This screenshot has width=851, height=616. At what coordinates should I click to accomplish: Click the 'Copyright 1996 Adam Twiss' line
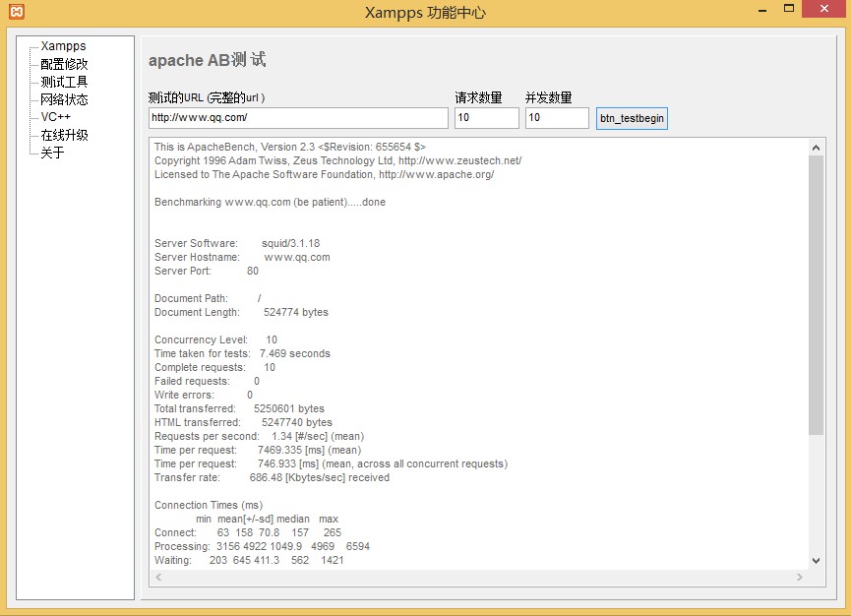[x=337, y=160]
